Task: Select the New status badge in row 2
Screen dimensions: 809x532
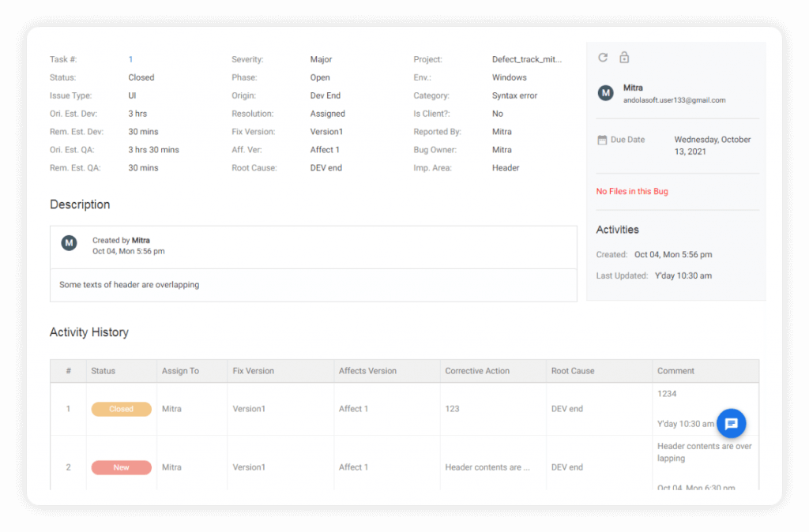Action: click(x=121, y=467)
